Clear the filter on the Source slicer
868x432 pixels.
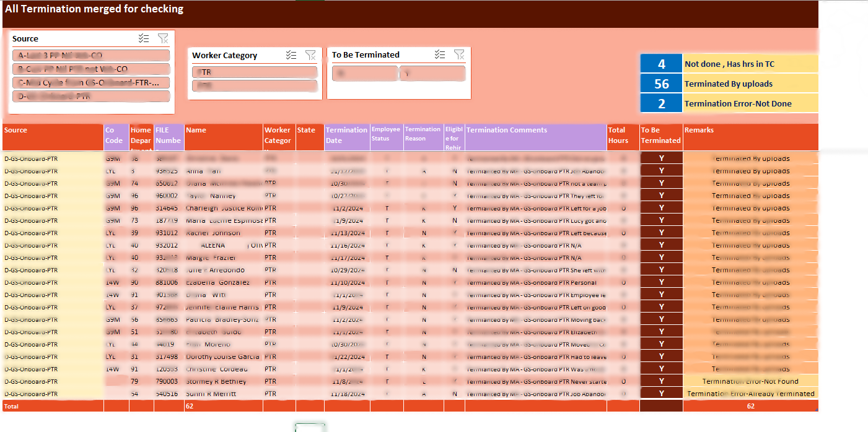click(x=163, y=39)
